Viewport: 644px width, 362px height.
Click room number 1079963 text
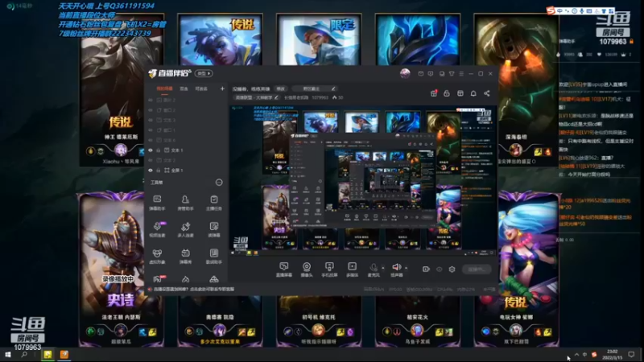(320, 97)
